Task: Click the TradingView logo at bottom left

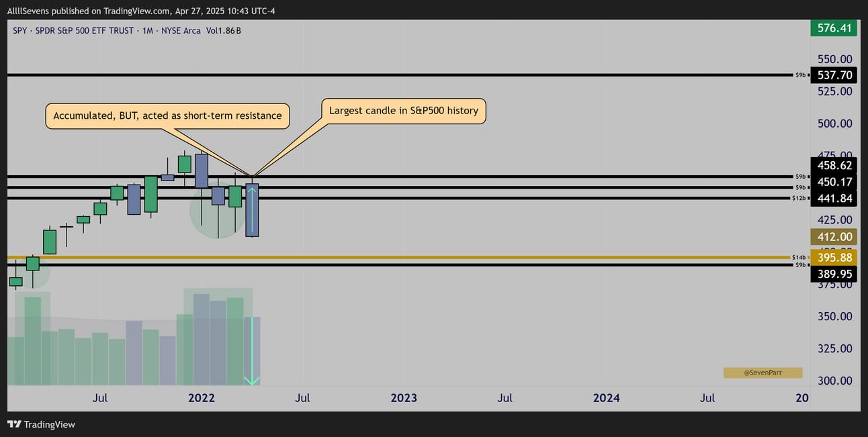Action: [x=41, y=424]
